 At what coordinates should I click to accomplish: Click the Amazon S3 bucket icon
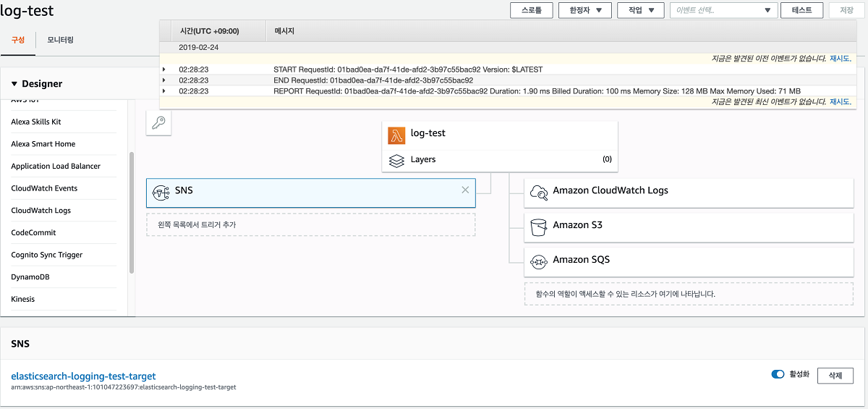[x=539, y=227]
